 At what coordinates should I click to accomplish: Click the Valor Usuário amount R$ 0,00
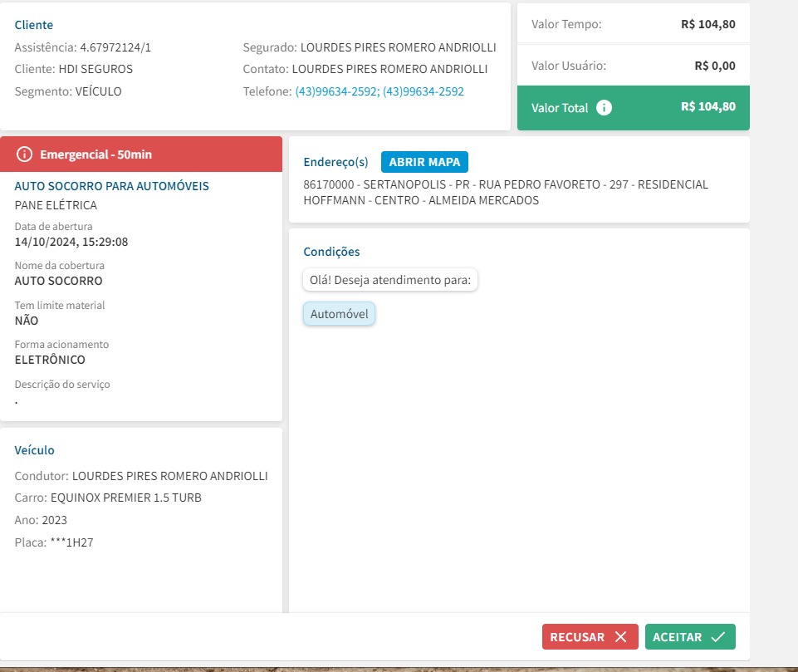714,66
